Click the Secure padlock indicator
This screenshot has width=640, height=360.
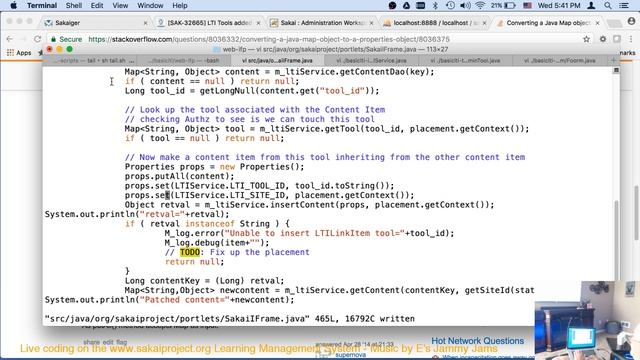66,39
